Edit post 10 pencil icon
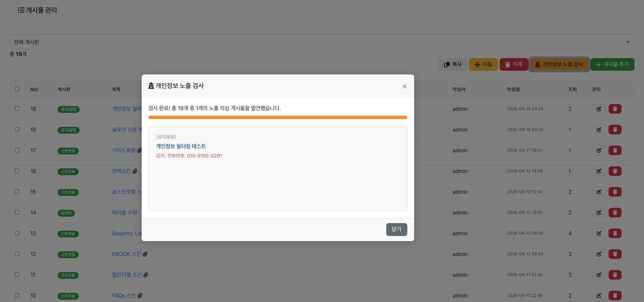 point(599,296)
